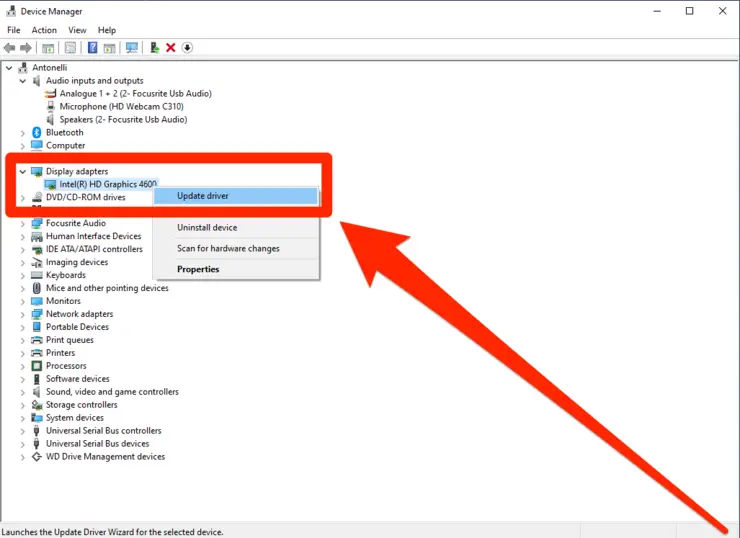Click the Network adapters category icon
Image resolution: width=740 pixels, height=538 pixels.
point(36,314)
